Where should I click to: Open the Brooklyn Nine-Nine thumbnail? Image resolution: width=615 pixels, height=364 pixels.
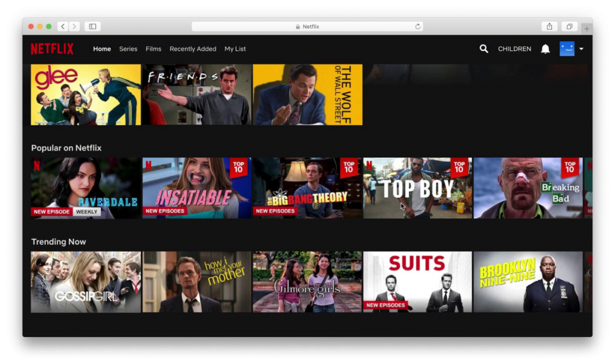(528, 282)
